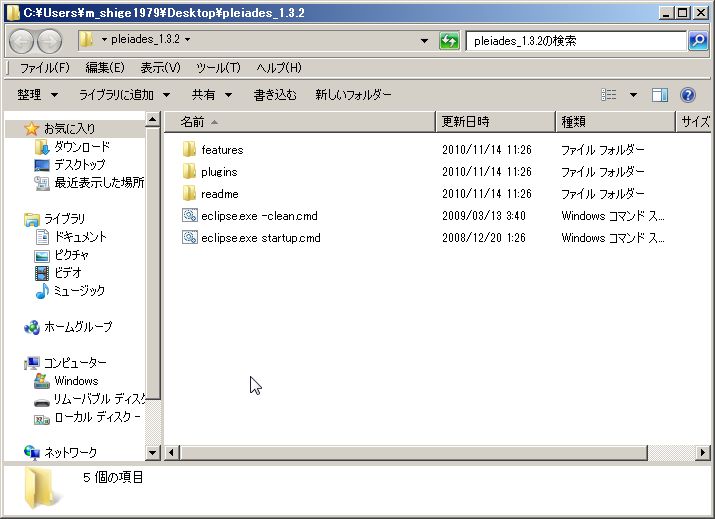
Task: Open the 共有 dropdown
Action: [212, 95]
